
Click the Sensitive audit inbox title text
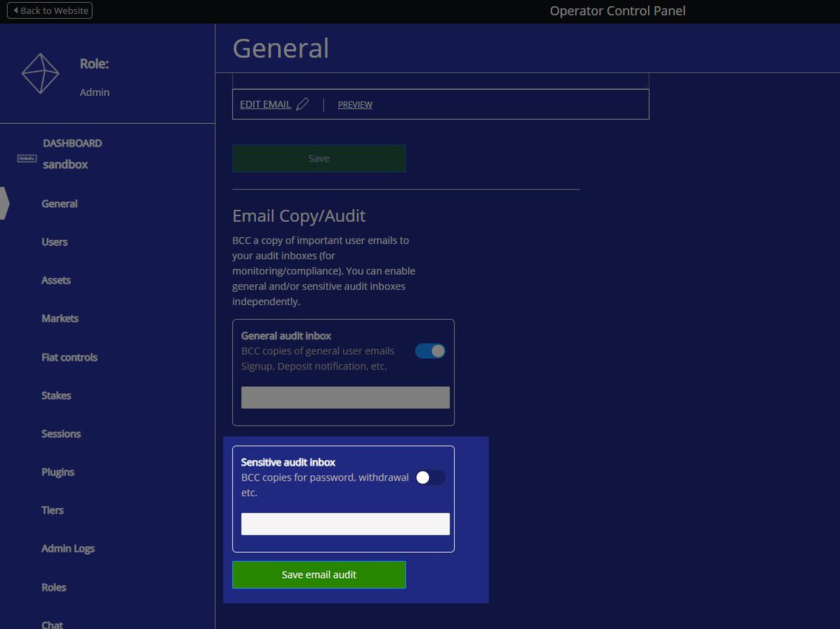[288, 462]
